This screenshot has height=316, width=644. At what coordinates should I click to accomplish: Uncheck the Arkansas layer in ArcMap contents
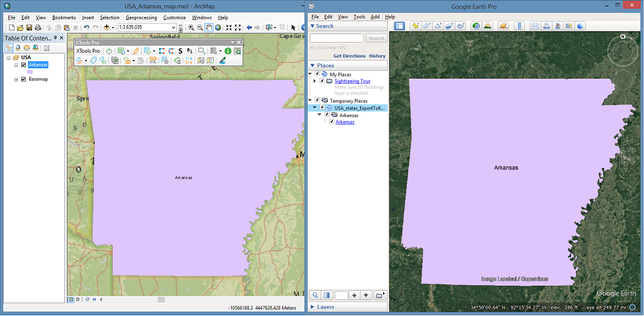23,65
